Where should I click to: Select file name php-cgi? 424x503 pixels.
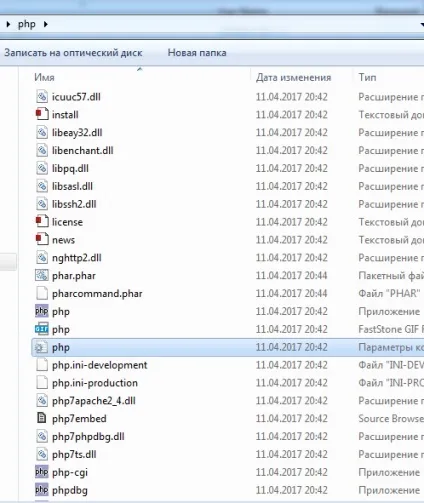70,473
